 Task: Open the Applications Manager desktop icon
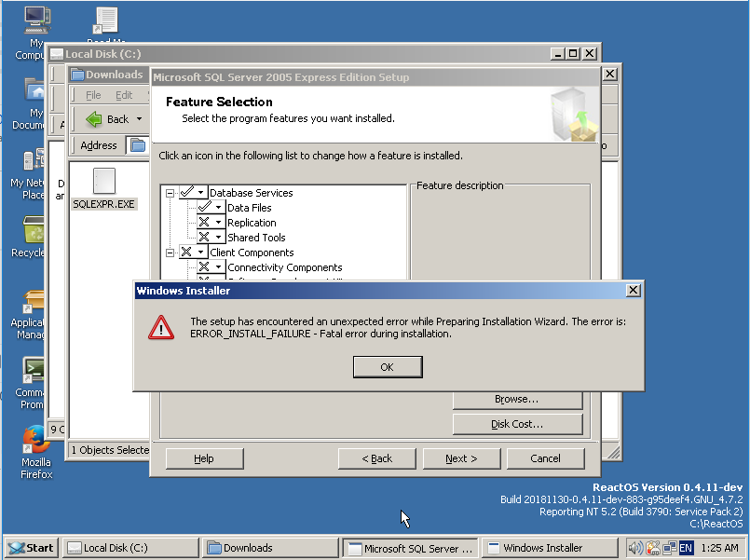33,303
